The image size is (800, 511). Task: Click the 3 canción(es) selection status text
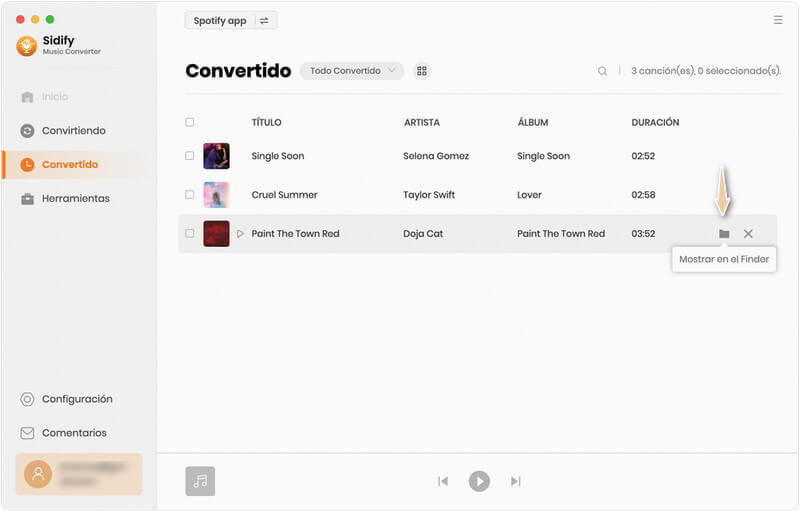(x=706, y=71)
